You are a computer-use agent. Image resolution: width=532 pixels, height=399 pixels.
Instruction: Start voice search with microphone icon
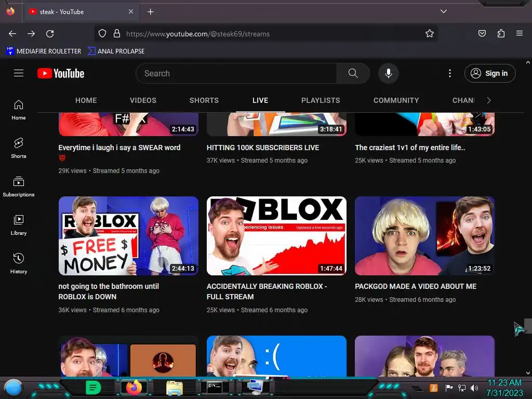click(x=389, y=73)
